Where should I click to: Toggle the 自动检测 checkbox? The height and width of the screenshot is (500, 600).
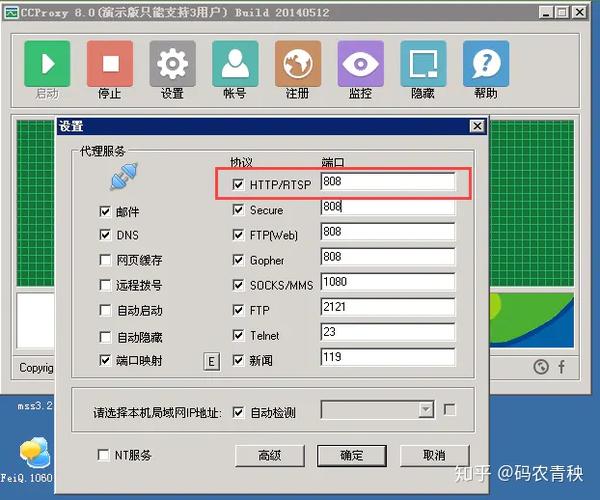[238, 412]
